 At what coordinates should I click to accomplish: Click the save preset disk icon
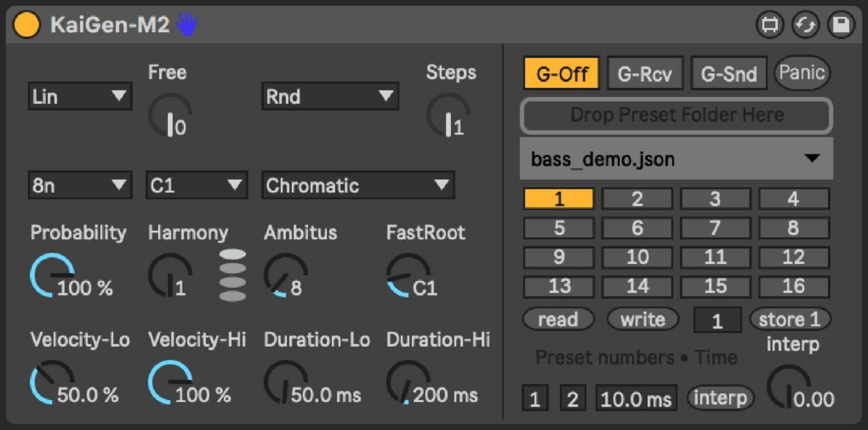(841, 26)
